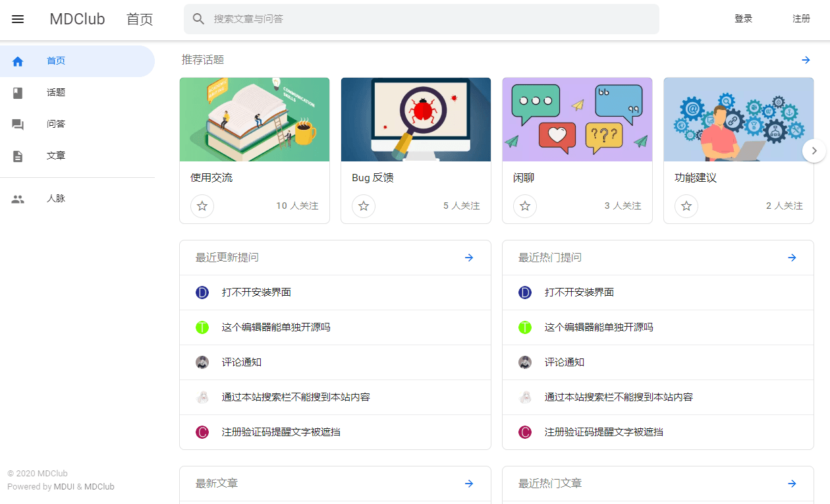The width and height of the screenshot is (830, 504).
Task: Open all recommended topics via arrow icon
Action: tap(806, 60)
